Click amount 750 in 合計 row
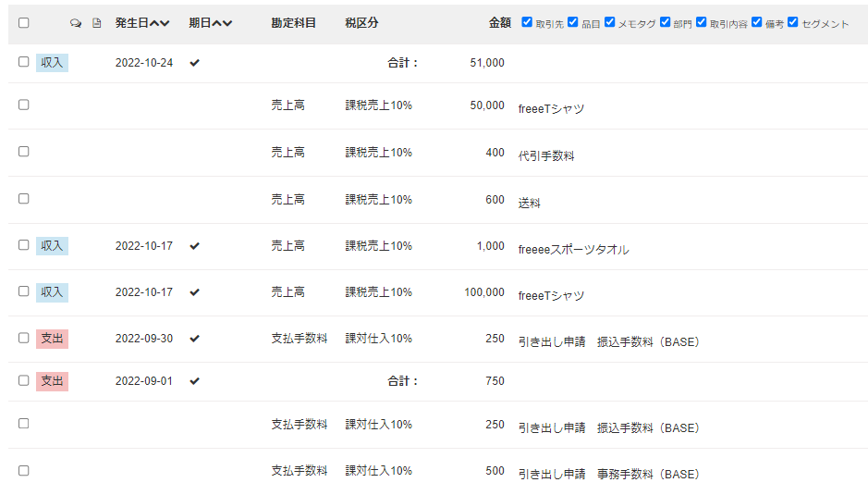Viewport: 868px width, 495px height. [495, 381]
